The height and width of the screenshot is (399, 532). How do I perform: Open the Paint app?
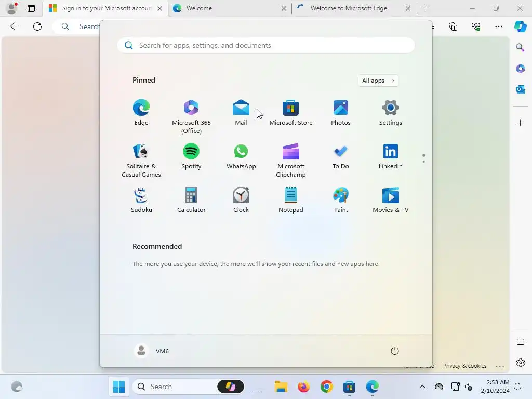pos(341,200)
